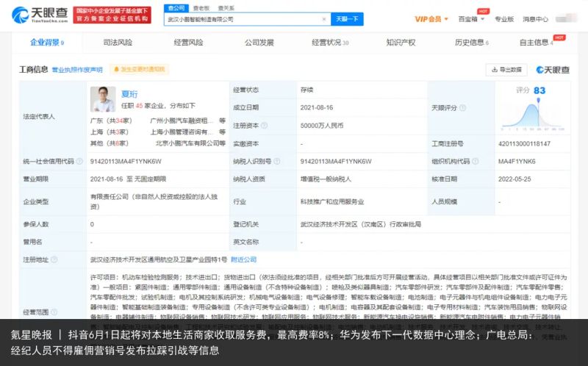Switch to the 查公司 search tab

coord(176,8)
